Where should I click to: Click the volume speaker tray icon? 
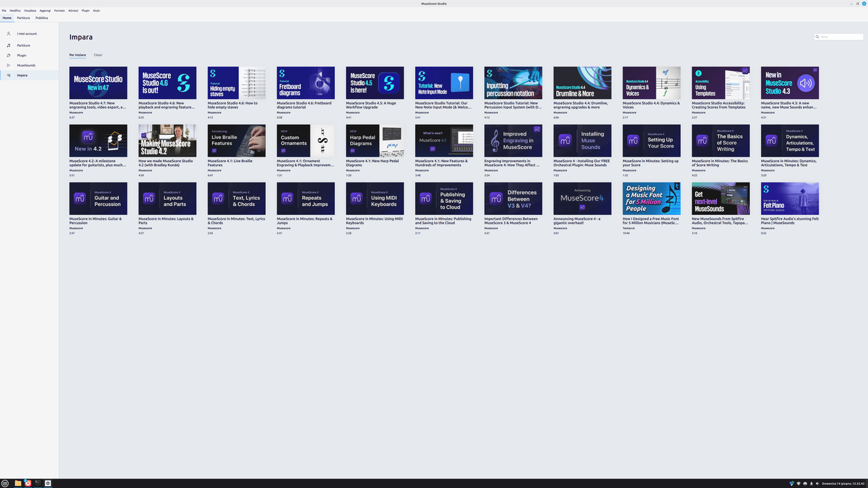[817, 483]
